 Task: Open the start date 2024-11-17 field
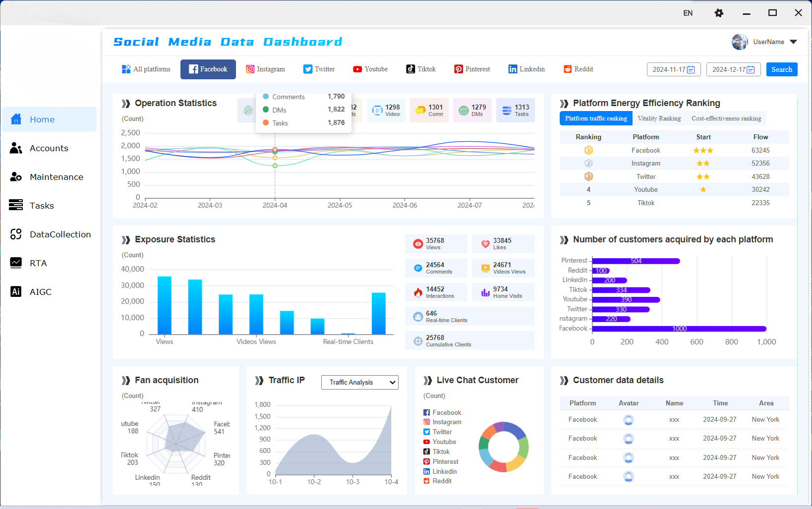coord(674,69)
